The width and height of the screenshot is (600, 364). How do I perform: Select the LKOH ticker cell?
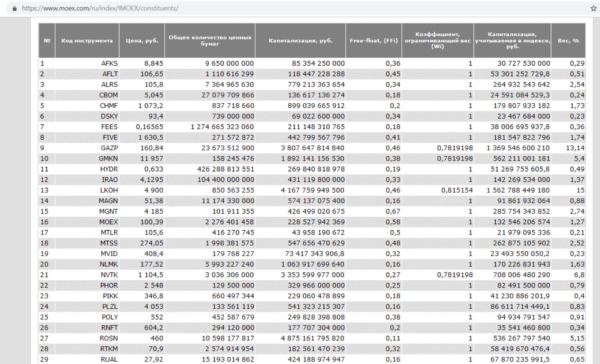[x=109, y=190]
